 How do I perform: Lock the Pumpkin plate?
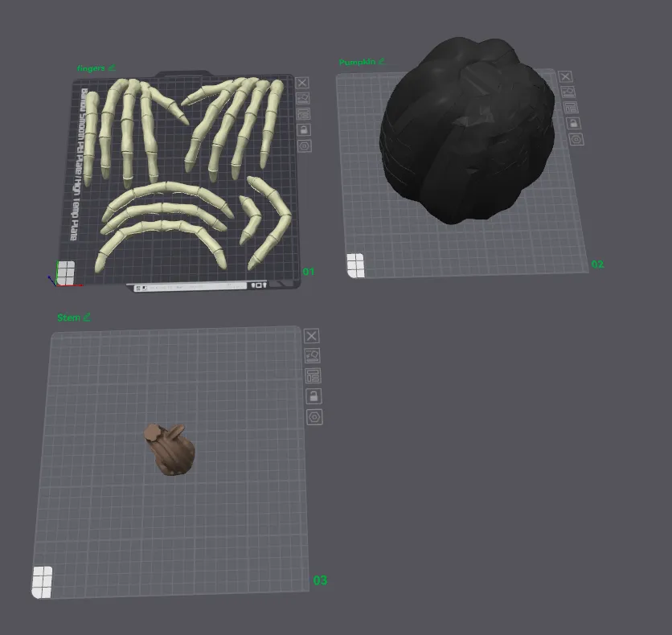573,123
